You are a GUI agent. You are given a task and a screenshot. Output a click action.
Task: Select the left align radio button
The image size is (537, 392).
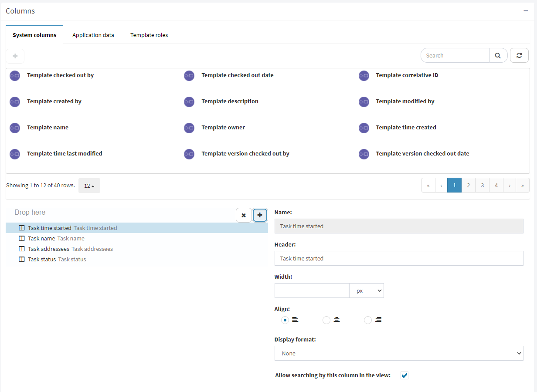(285, 320)
